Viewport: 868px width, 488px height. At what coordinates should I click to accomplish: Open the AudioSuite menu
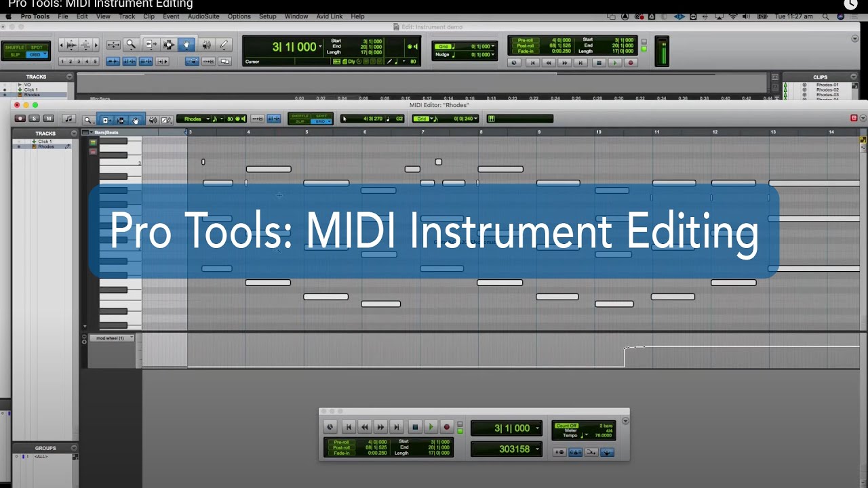pos(203,16)
